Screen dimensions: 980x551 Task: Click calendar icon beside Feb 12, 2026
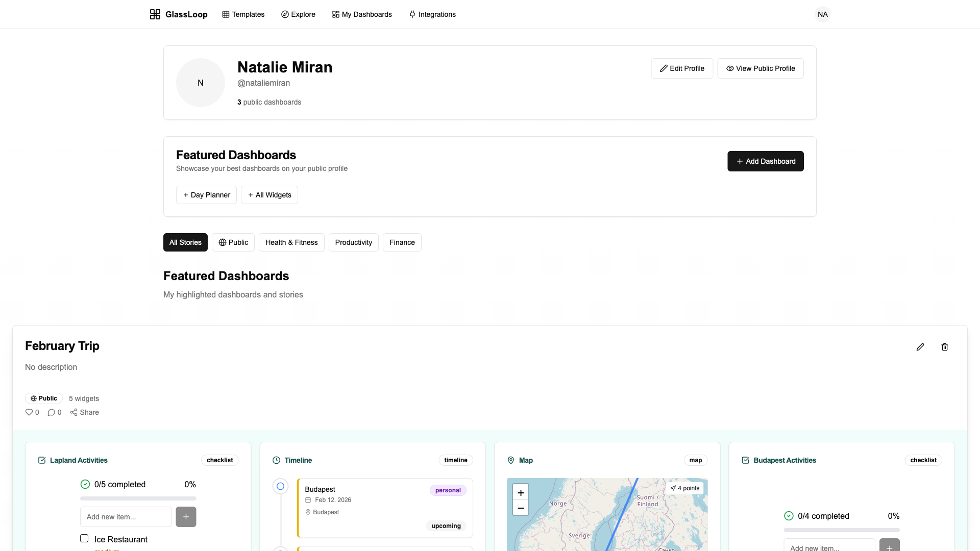coord(308,500)
